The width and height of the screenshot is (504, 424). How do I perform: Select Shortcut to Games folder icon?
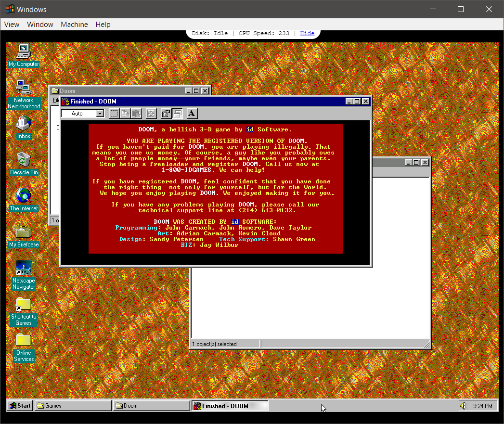(24, 311)
